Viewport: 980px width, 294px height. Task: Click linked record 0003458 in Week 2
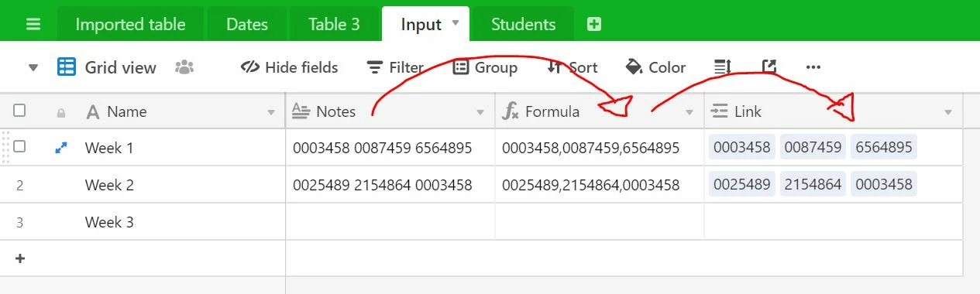pyautogui.click(x=884, y=185)
